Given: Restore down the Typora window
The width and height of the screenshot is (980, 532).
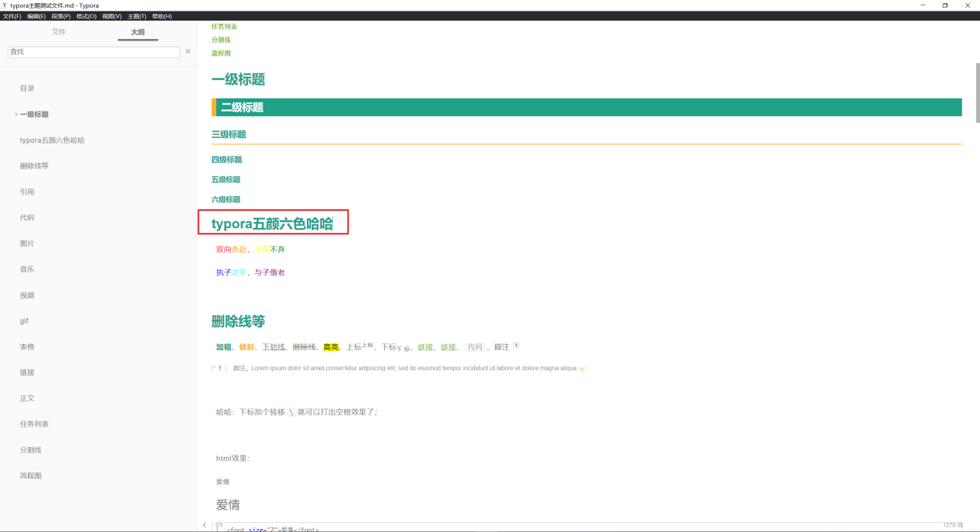Looking at the screenshot, I should click(x=945, y=5).
